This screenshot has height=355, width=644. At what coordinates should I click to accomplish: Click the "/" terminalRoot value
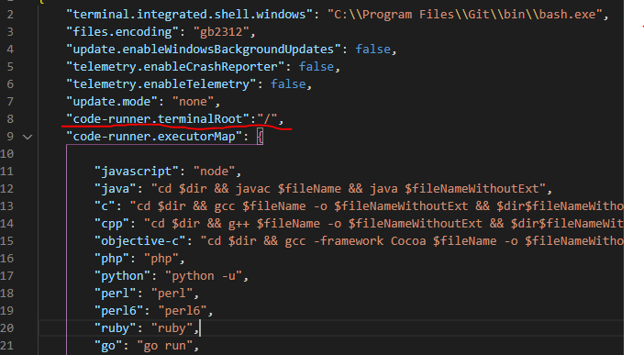[267, 119]
